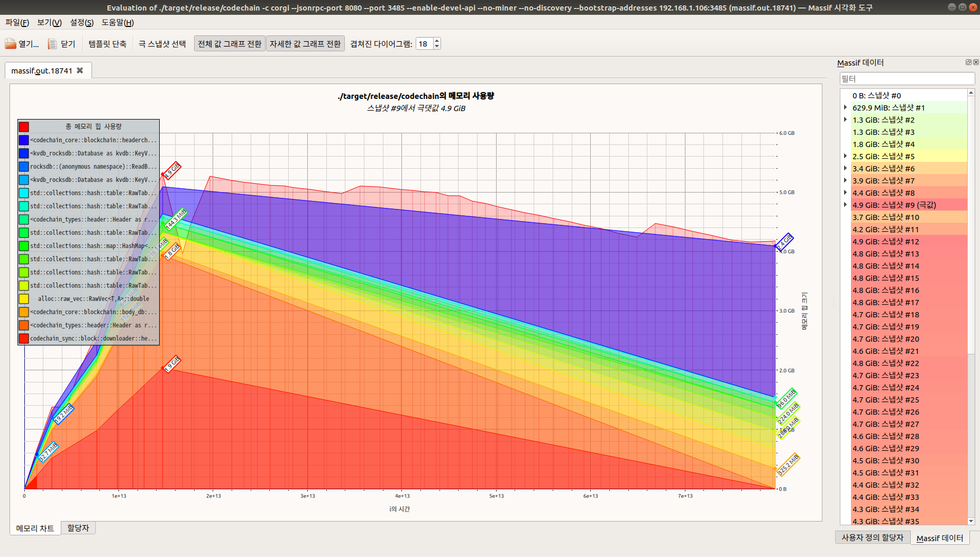Click the 극 스냅샷 선택 button

tap(162, 44)
